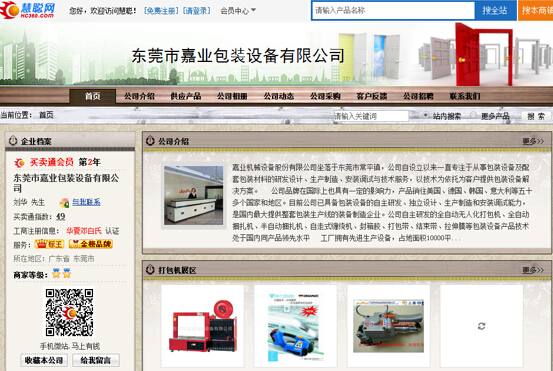Open the 公司相册 navigation tab
Screen dimensions: 553x371
tap(232, 96)
